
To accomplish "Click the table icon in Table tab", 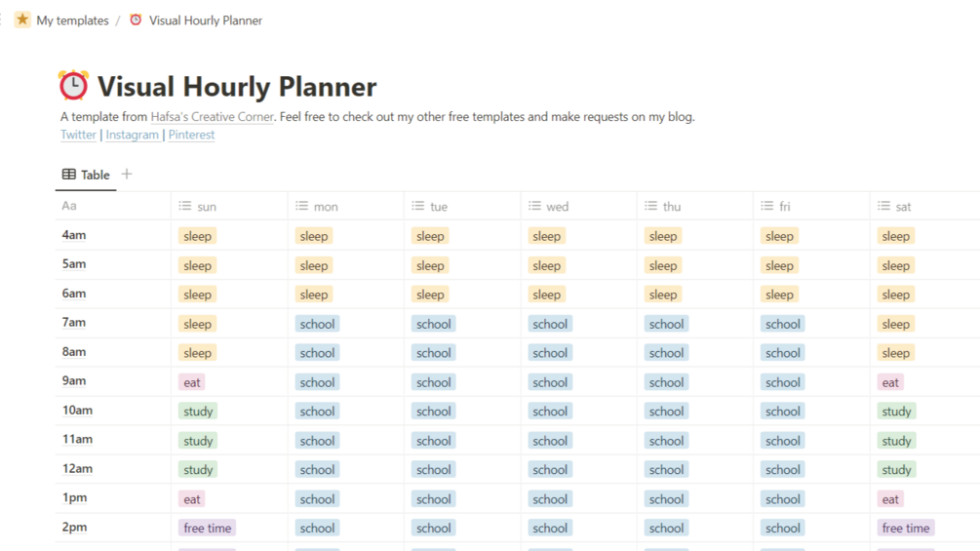I will point(68,175).
